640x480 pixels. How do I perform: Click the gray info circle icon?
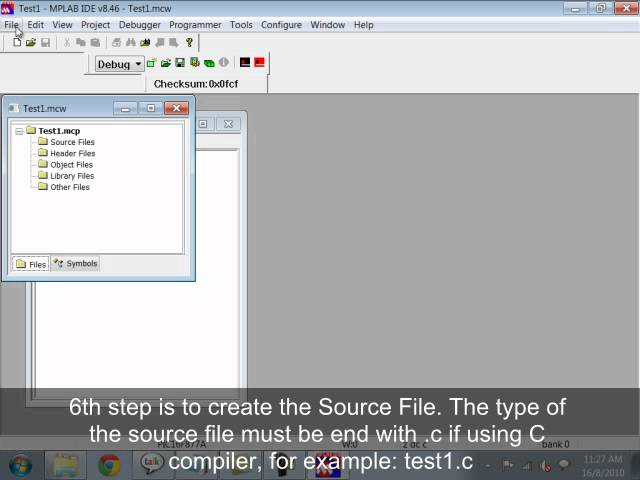224,62
